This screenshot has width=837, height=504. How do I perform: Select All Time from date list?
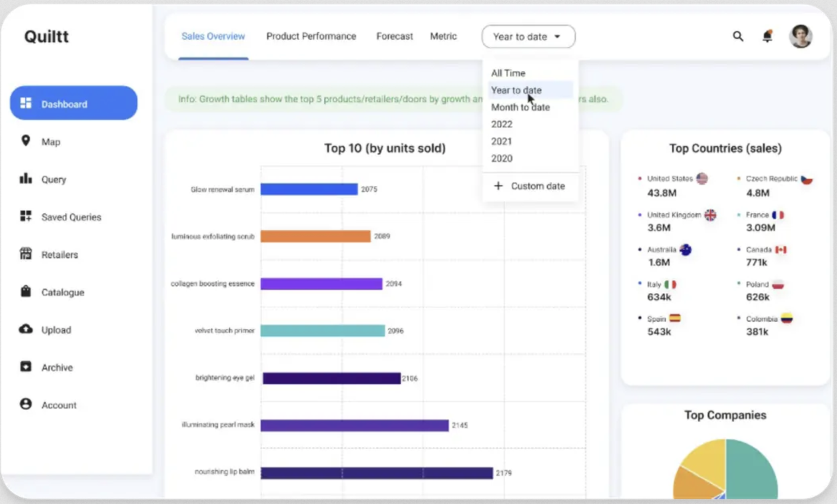pos(508,73)
